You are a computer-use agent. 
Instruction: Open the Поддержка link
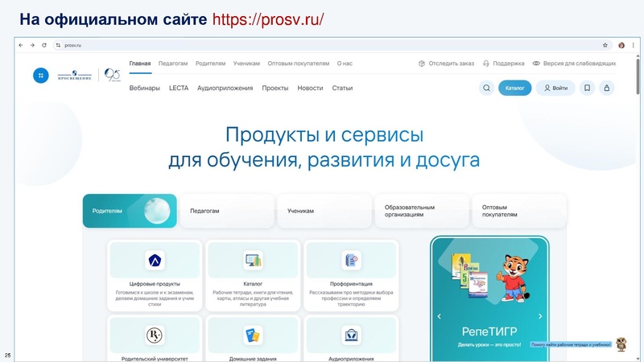click(504, 64)
